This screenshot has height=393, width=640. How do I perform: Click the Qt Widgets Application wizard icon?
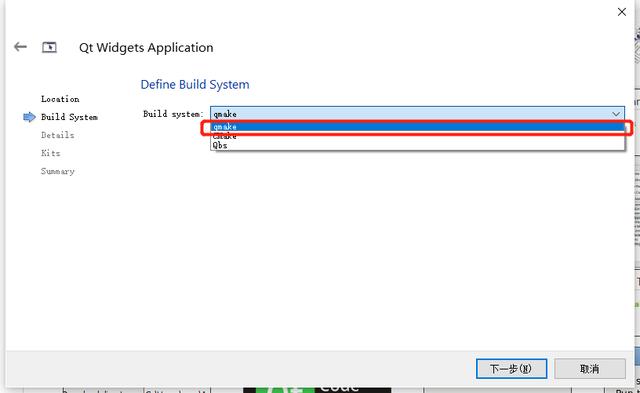tap(49, 47)
